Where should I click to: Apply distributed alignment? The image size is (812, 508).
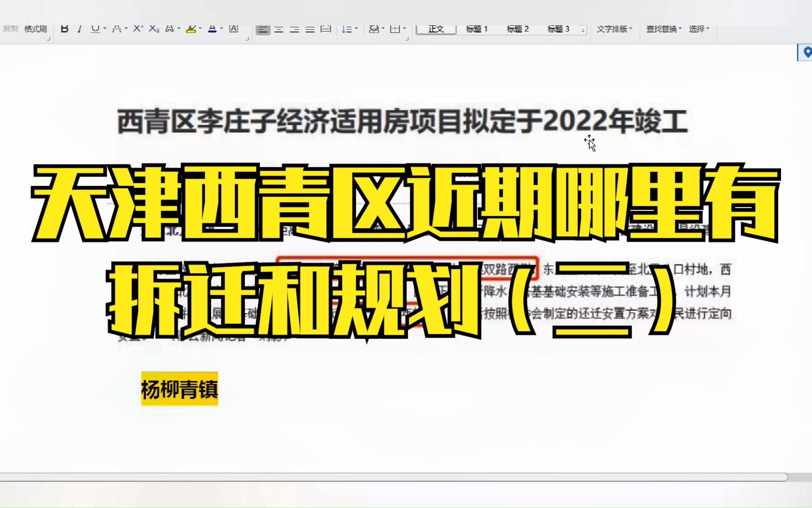coord(326,30)
